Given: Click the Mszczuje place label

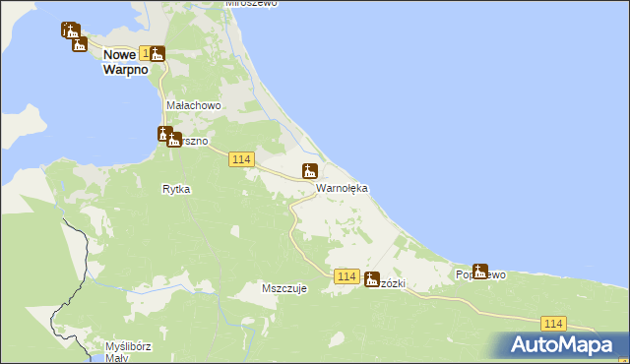Looking at the screenshot, I should pos(284,288).
